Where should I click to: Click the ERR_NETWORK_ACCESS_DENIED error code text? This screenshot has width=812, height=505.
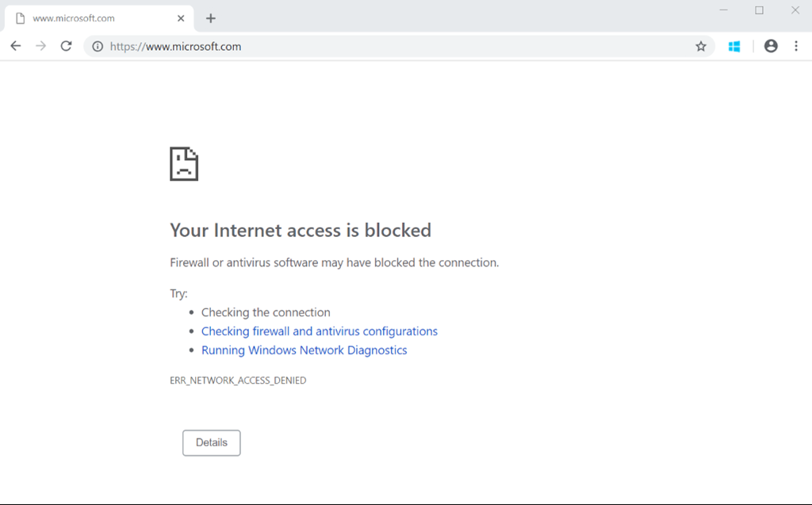(238, 381)
